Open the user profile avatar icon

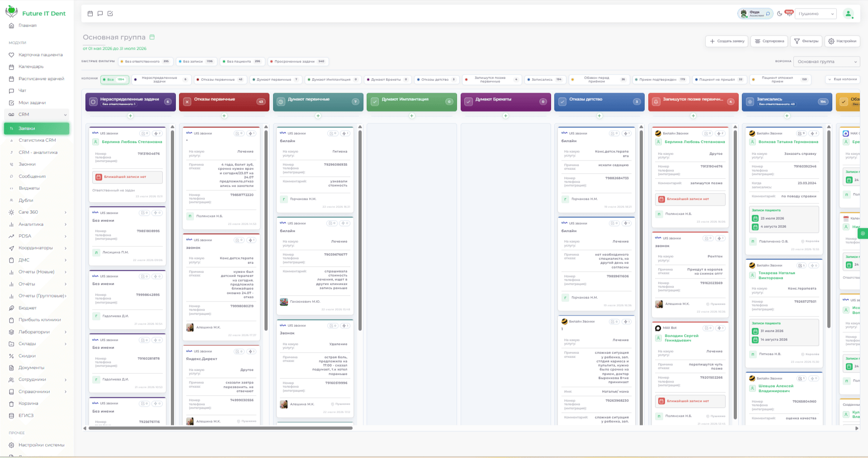pyautogui.click(x=849, y=14)
